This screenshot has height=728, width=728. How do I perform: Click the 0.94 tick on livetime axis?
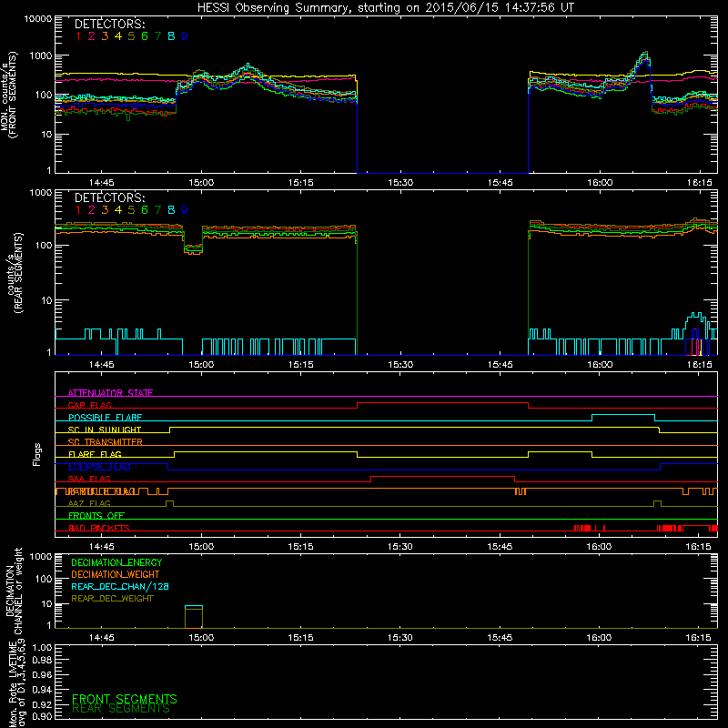coord(42,689)
